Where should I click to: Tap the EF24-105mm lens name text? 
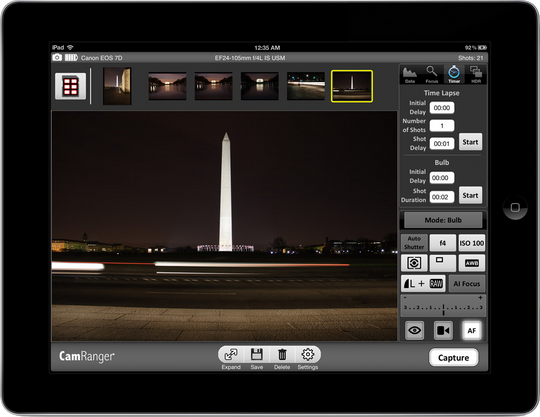tap(250, 58)
